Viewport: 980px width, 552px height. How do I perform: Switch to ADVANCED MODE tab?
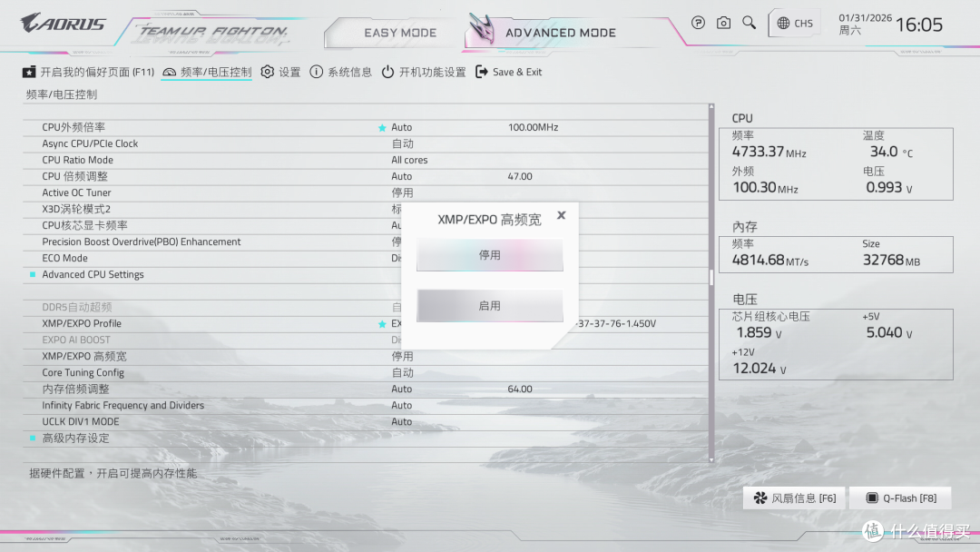coord(561,33)
